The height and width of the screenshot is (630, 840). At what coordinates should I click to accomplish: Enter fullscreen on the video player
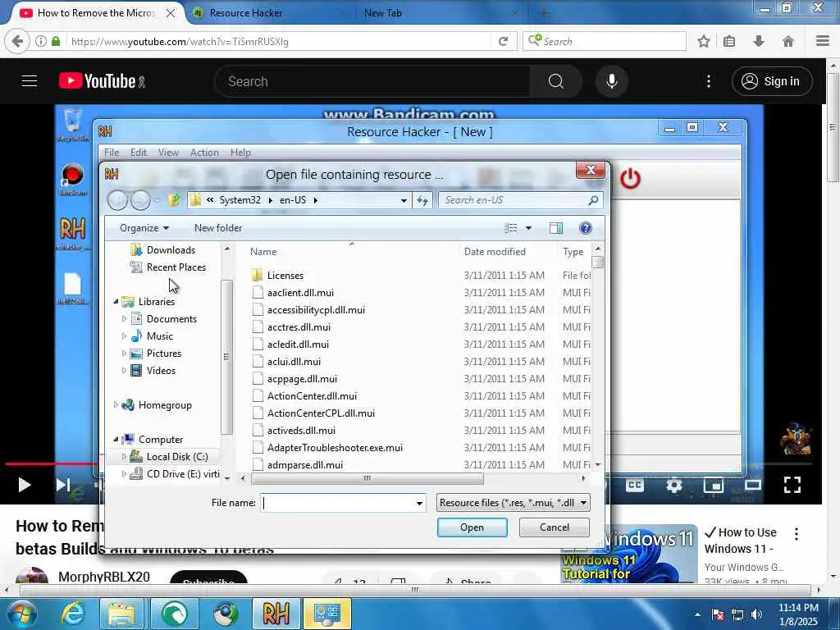pyautogui.click(x=792, y=485)
